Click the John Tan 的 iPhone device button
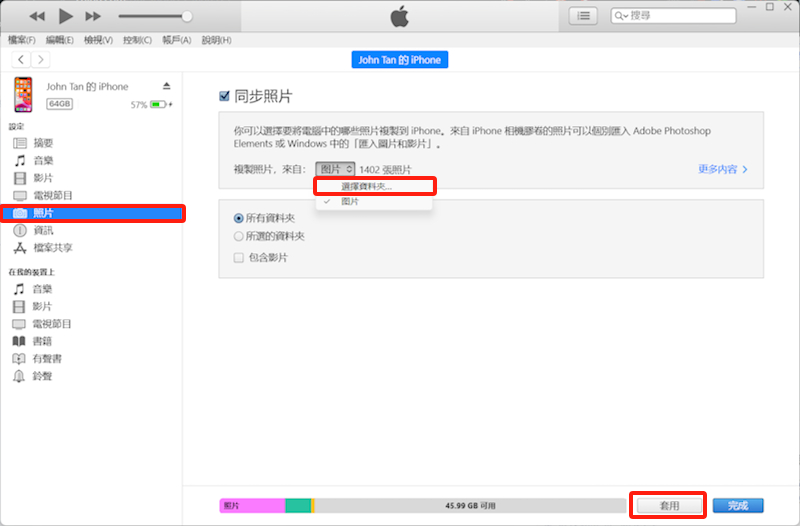The width and height of the screenshot is (800, 526). [399, 60]
